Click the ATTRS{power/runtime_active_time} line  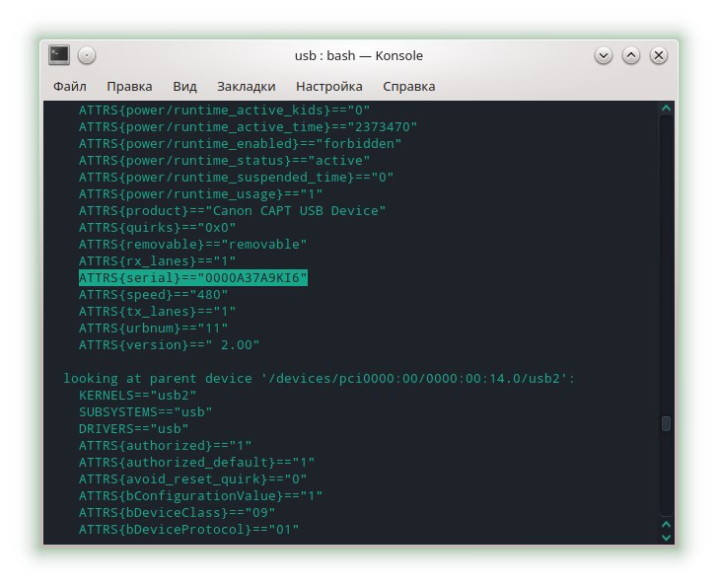click(248, 126)
